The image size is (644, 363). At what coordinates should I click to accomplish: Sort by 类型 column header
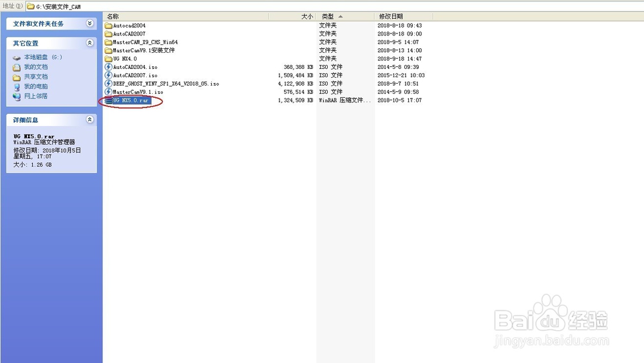tap(345, 17)
